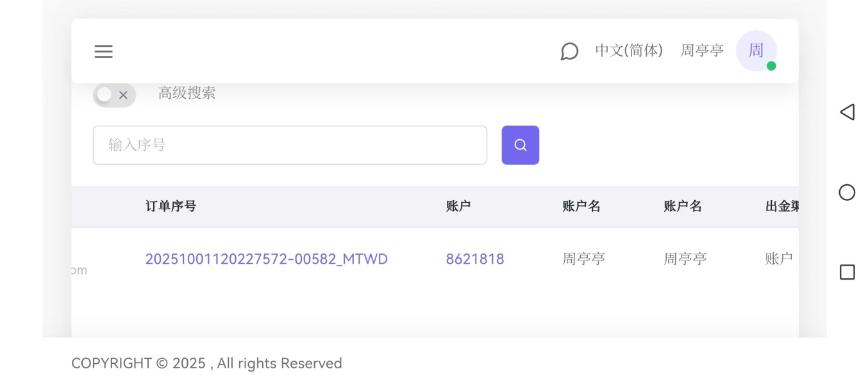868x385 pixels.
Task: Click the partially visible 出金渠 column header
Action: [x=781, y=206]
